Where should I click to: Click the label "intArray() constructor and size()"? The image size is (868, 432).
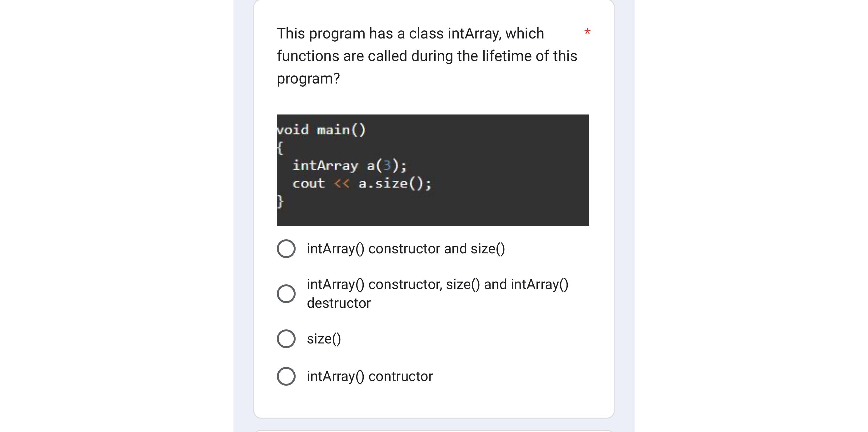(405, 249)
